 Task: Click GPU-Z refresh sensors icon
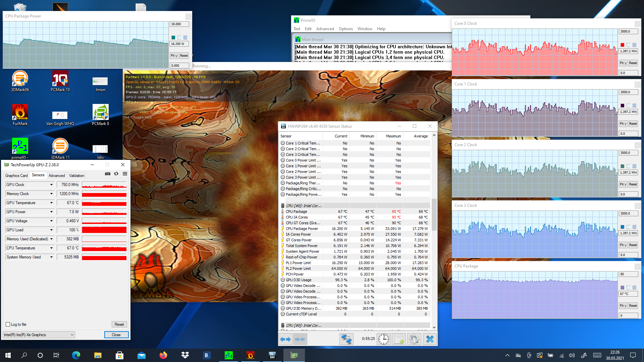coord(116,174)
